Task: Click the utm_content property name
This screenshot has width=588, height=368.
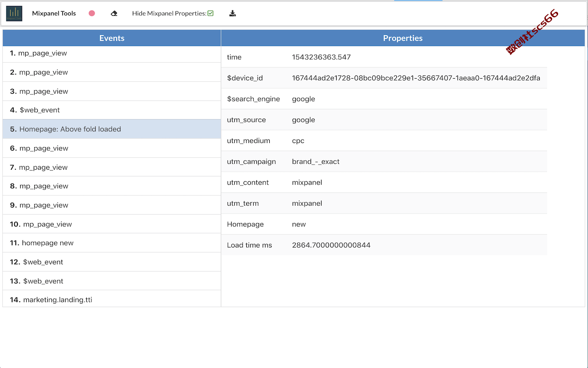Action: click(x=248, y=183)
